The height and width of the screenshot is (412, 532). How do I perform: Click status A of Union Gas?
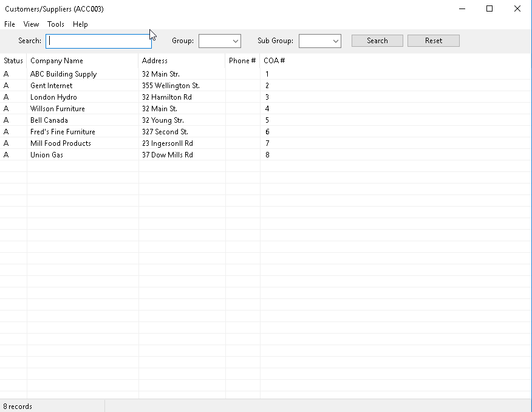(x=6, y=155)
